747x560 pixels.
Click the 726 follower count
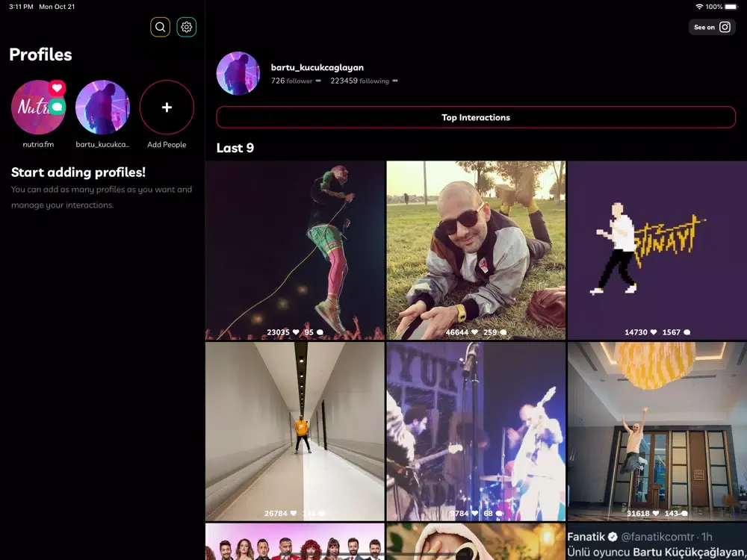(x=291, y=81)
